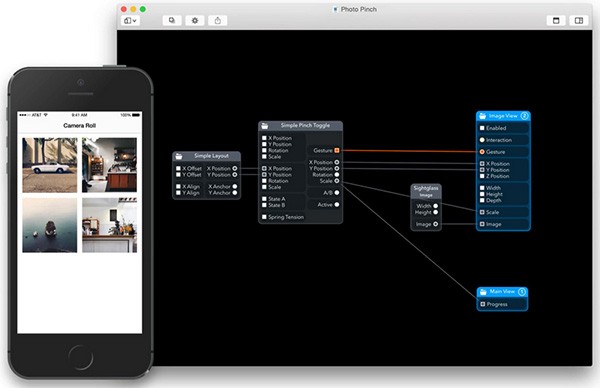Click Pinch Toggle X Position output port

click(x=337, y=162)
